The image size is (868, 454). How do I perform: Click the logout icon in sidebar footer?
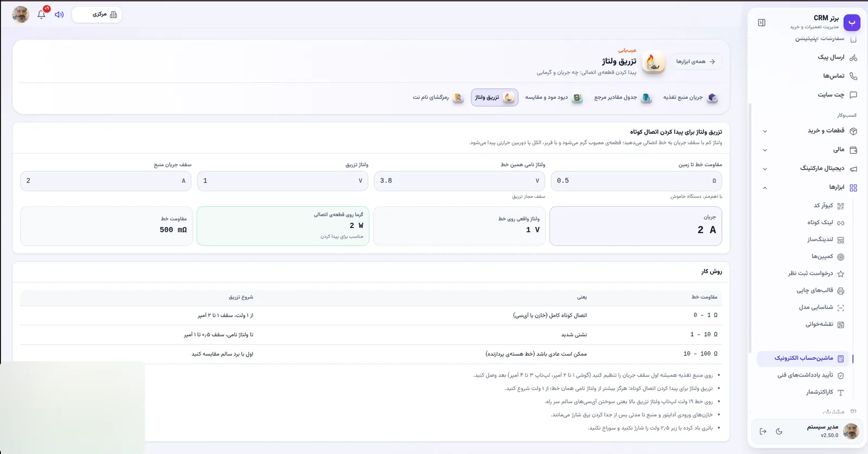(763, 432)
